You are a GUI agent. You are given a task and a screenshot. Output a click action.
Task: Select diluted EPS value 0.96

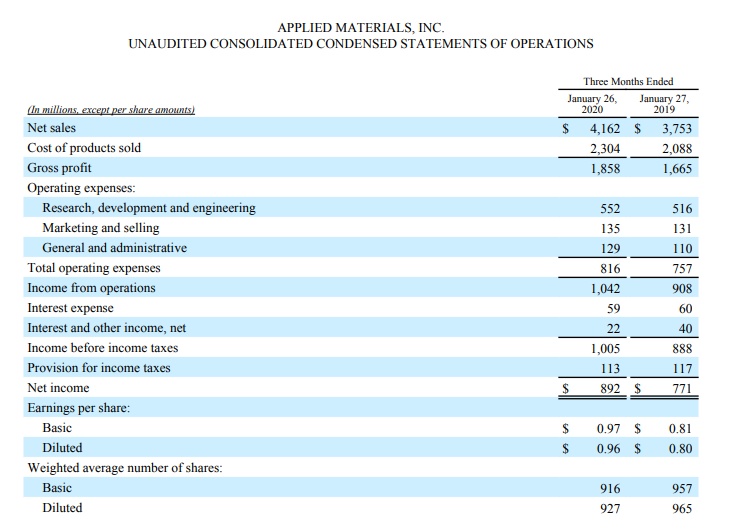[x=608, y=449]
